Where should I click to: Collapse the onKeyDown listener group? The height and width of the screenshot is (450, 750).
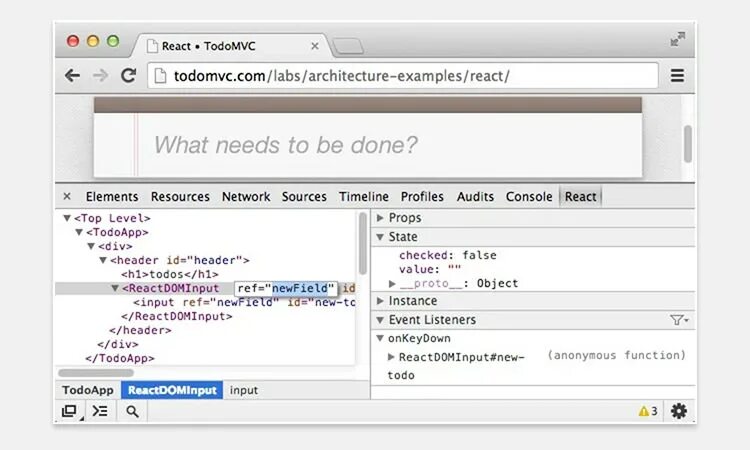point(380,338)
